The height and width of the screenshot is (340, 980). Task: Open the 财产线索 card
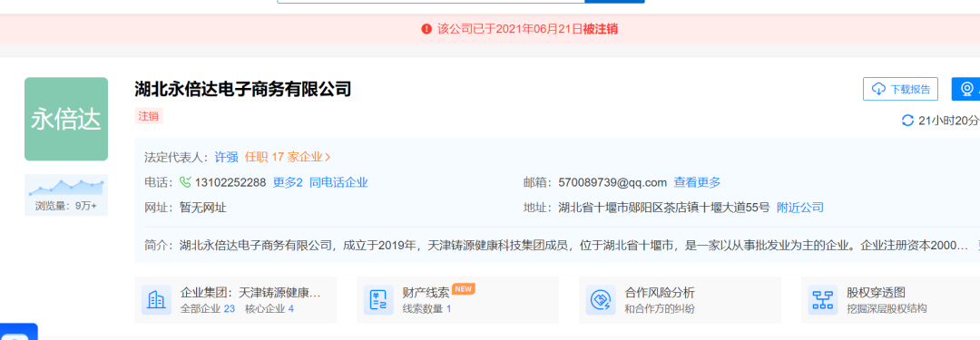click(457, 300)
